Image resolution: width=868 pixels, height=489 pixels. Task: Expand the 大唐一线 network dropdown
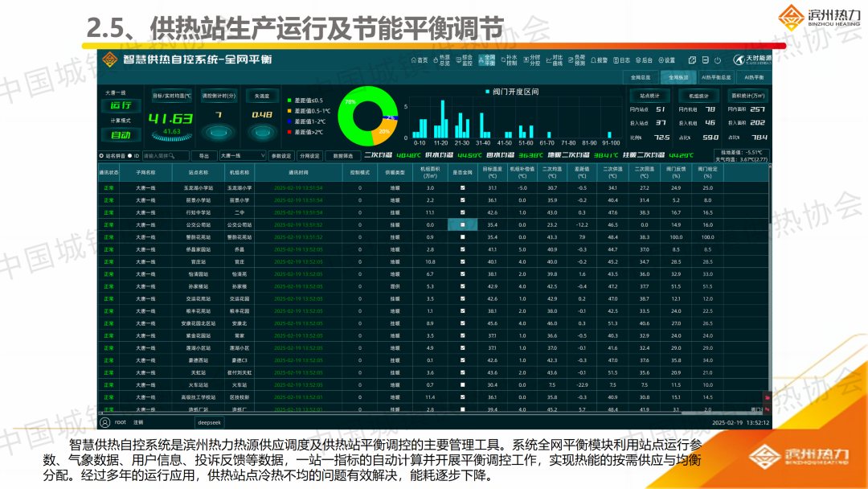click(x=242, y=155)
